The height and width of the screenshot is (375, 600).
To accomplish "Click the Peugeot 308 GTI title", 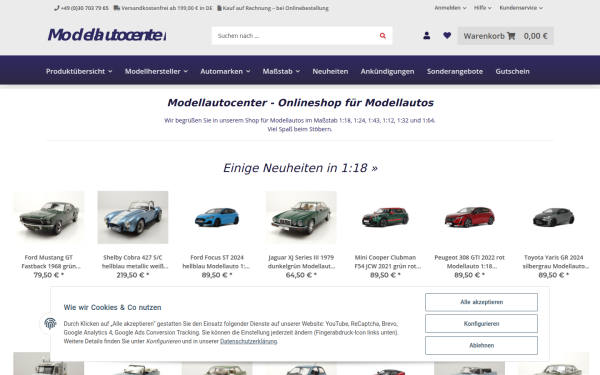I will tap(470, 262).
